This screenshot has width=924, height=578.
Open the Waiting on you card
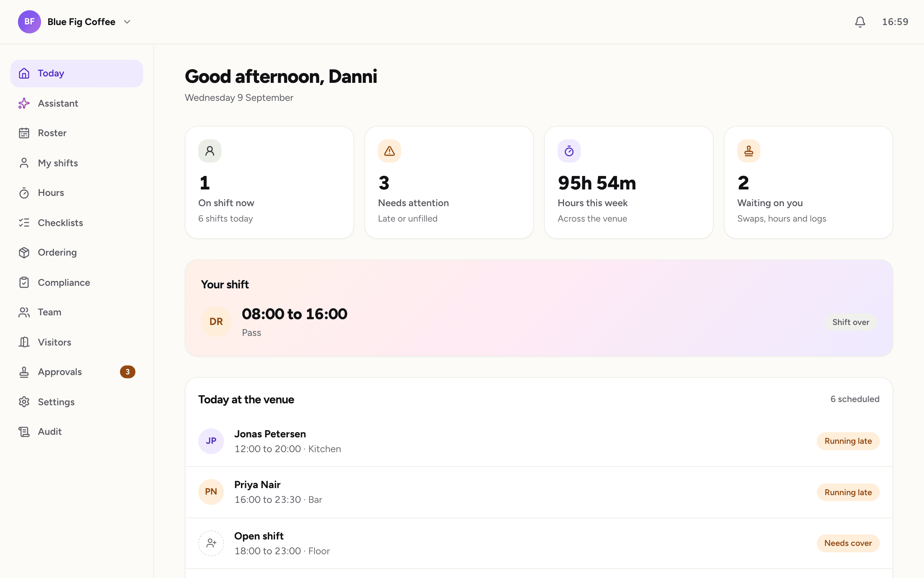click(x=808, y=182)
